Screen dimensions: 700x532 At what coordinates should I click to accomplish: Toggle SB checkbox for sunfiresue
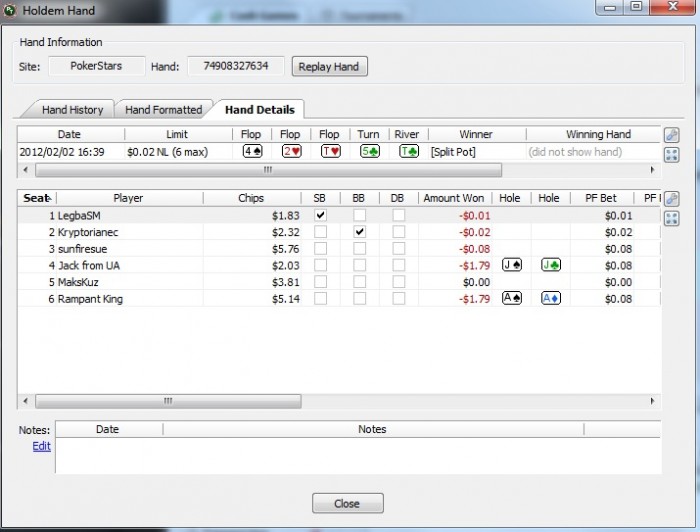tap(320, 248)
